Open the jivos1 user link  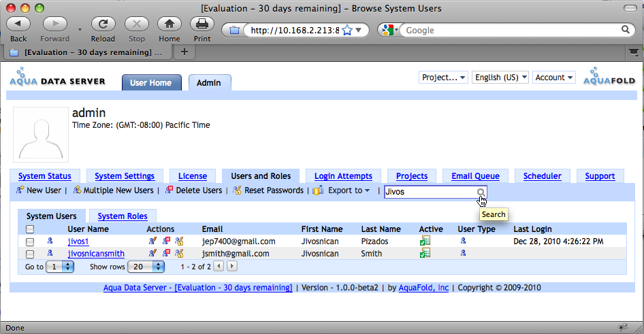click(78, 241)
